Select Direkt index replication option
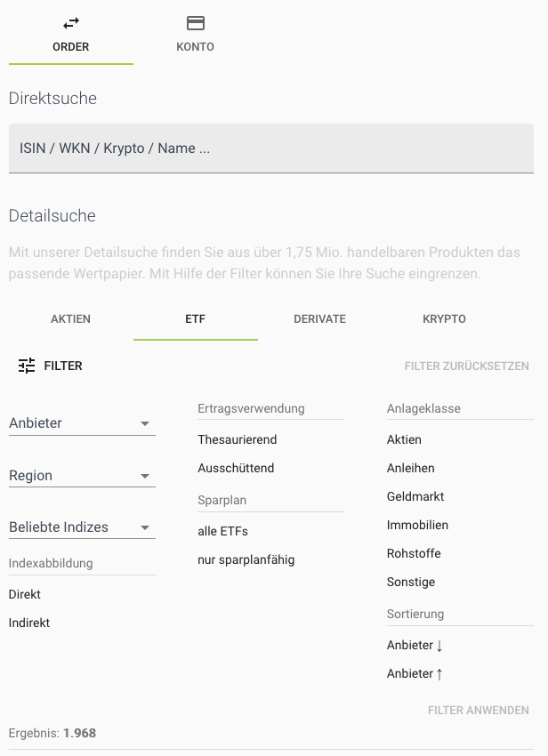Viewport: 548px width, 756px height. click(x=25, y=595)
